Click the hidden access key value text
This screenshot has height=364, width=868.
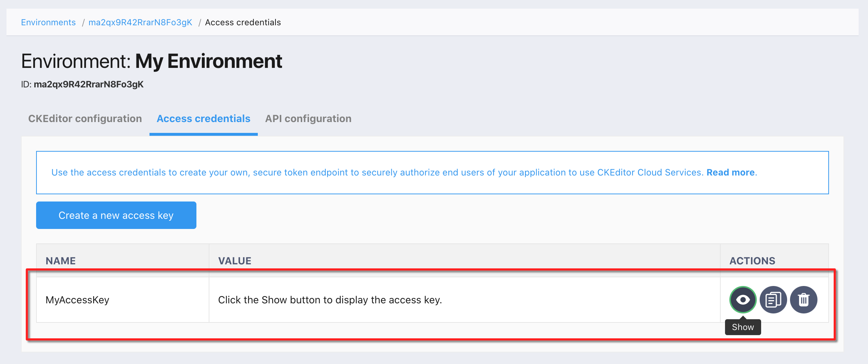(330, 300)
